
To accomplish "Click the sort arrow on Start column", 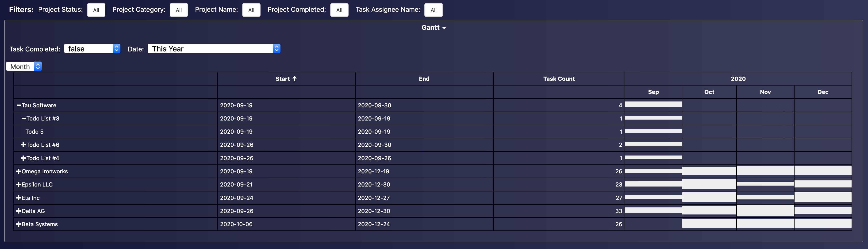I will tap(294, 78).
